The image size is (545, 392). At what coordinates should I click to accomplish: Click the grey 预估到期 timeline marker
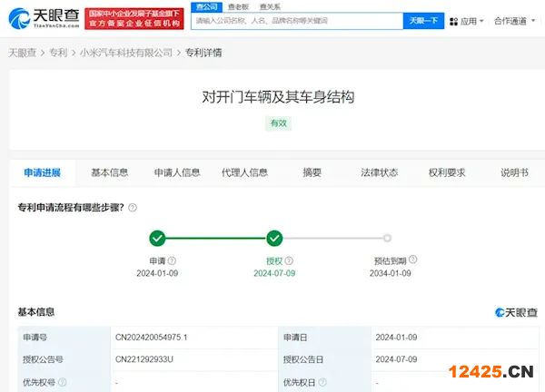[x=387, y=239]
